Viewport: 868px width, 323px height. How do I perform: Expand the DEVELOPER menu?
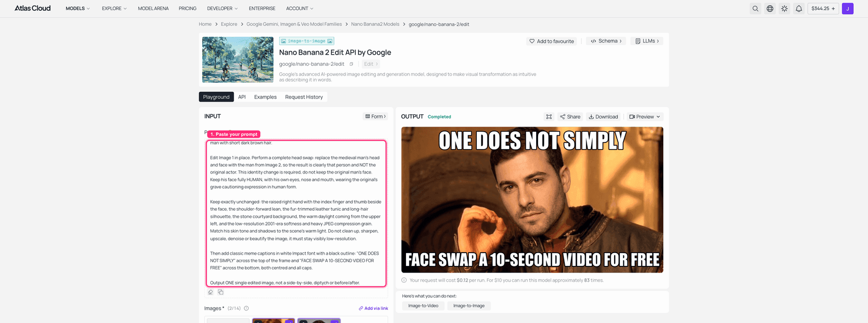[x=223, y=9]
